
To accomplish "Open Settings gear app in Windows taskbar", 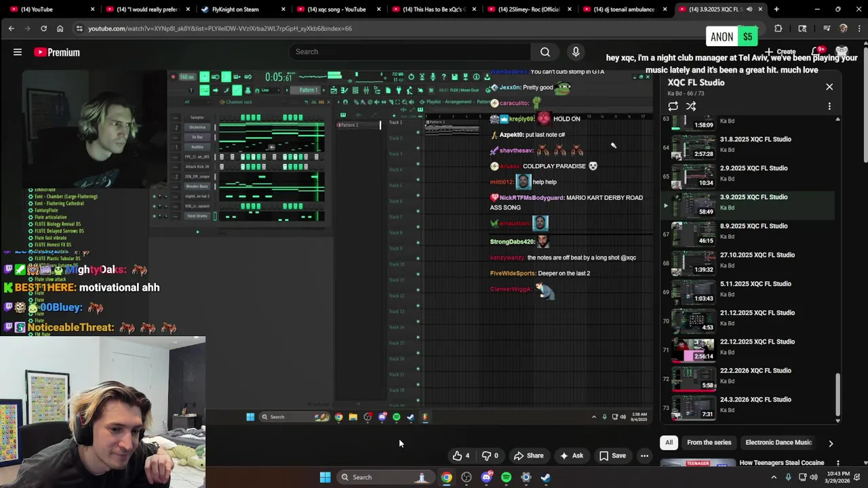I will pos(526,477).
